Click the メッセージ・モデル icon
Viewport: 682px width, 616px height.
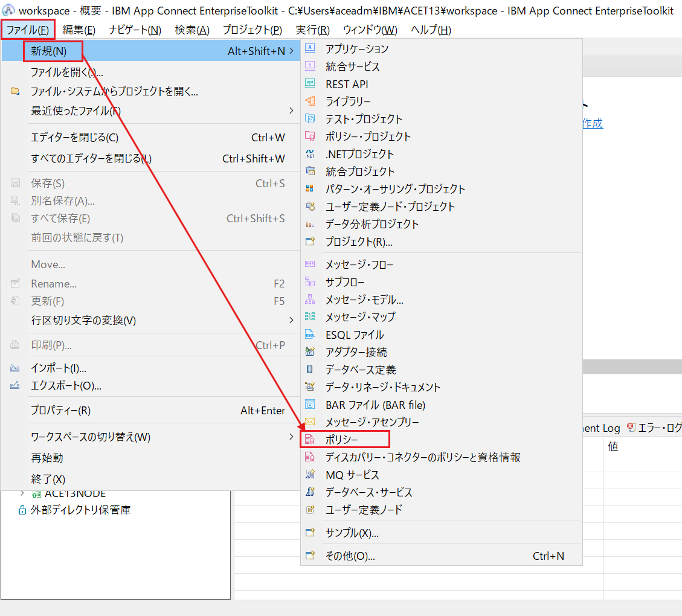[310, 300]
